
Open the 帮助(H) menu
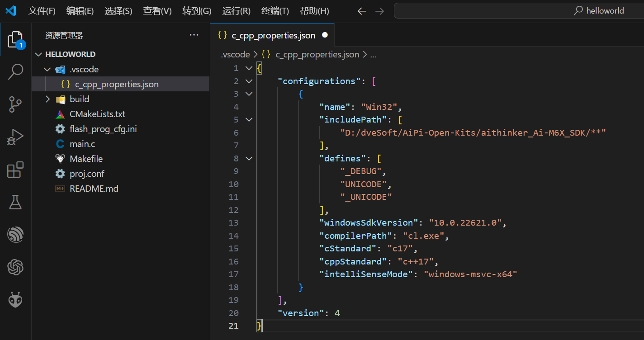tap(314, 11)
